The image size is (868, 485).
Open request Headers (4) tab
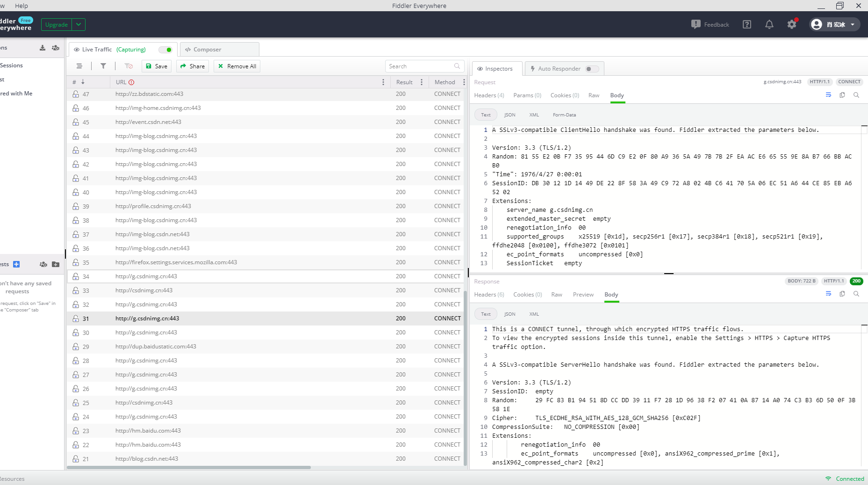click(x=489, y=95)
